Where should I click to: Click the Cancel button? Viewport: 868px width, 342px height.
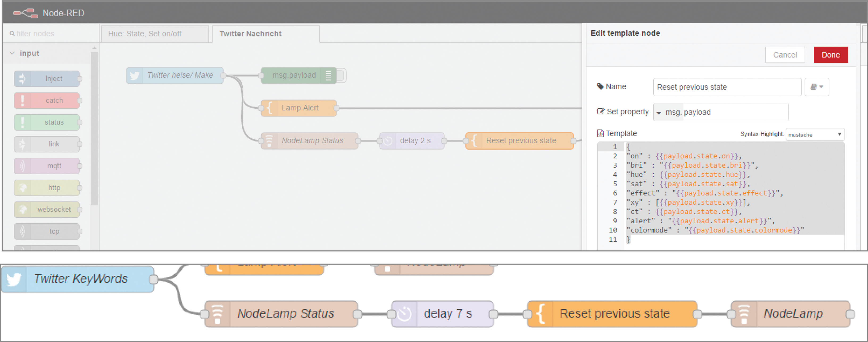[784, 55]
